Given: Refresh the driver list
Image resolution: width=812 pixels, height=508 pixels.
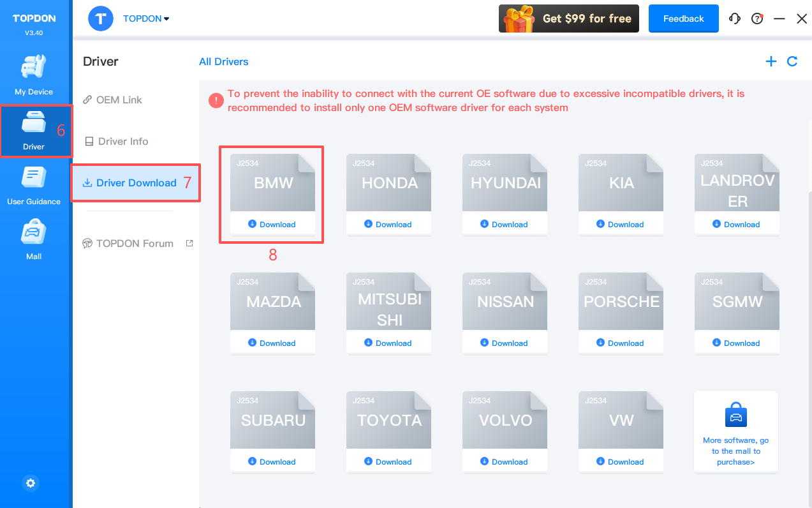Looking at the screenshot, I should [792, 61].
